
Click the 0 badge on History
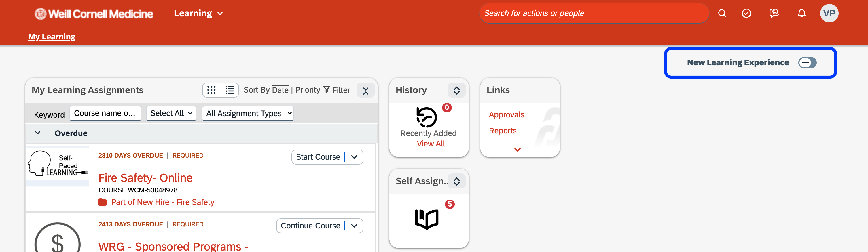(447, 107)
